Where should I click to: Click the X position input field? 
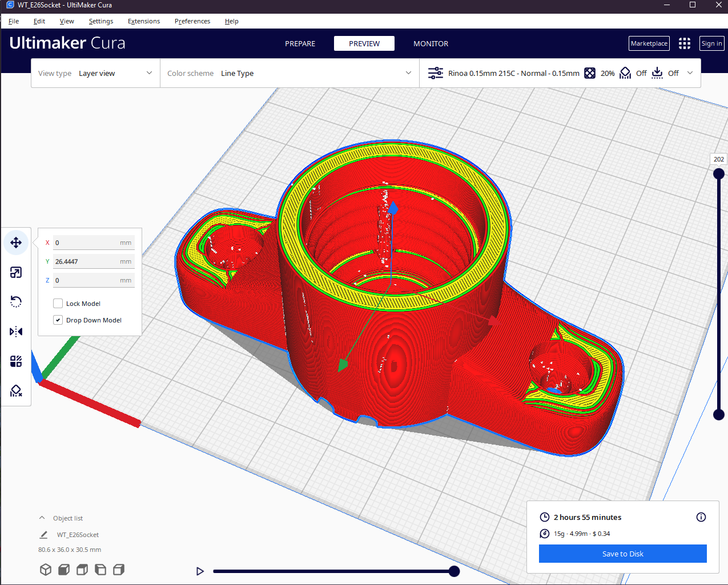tap(94, 243)
